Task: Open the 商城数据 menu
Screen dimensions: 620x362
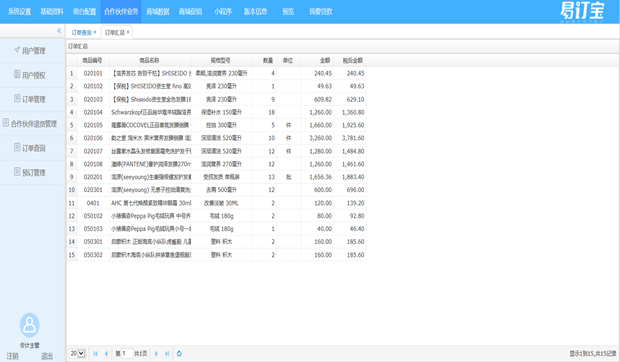Action: [158, 11]
